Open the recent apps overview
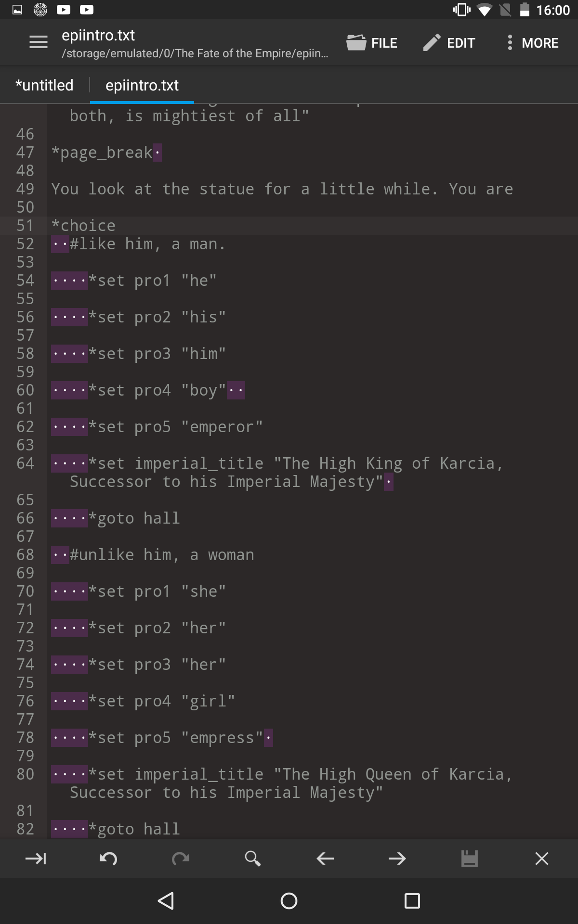 pyautogui.click(x=412, y=901)
